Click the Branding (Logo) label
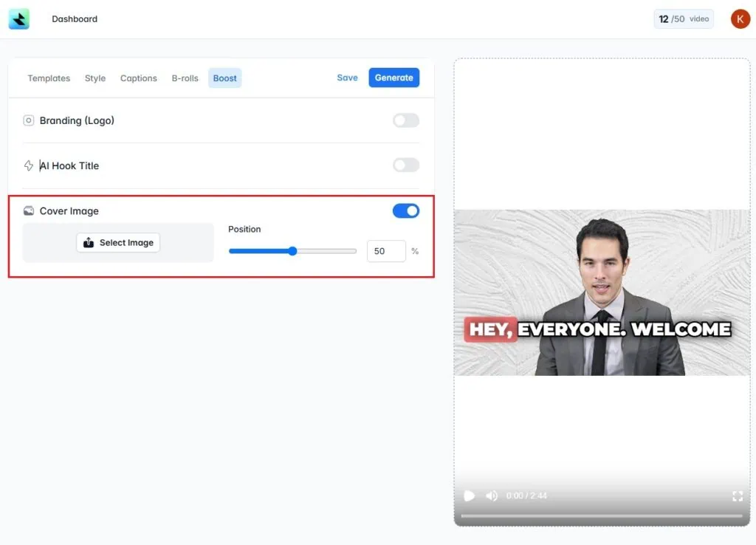The width and height of the screenshot is (756, 545). coord(77,120)
